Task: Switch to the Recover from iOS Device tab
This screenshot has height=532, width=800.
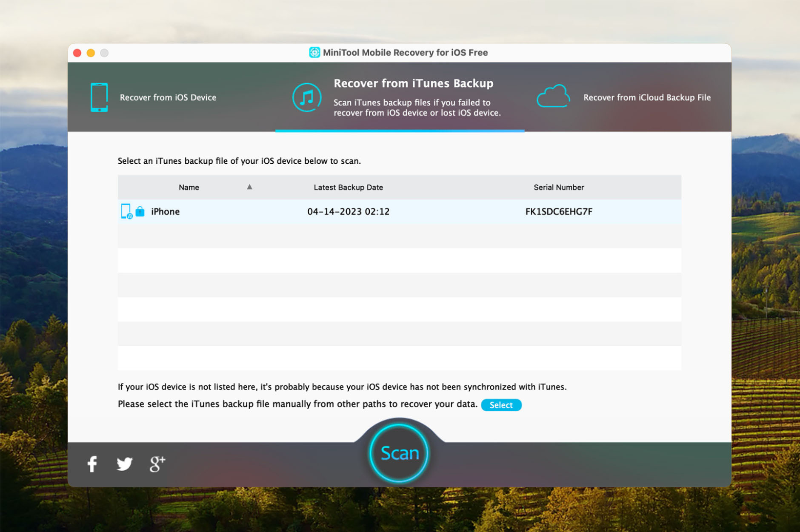Action: coord(168,97)
